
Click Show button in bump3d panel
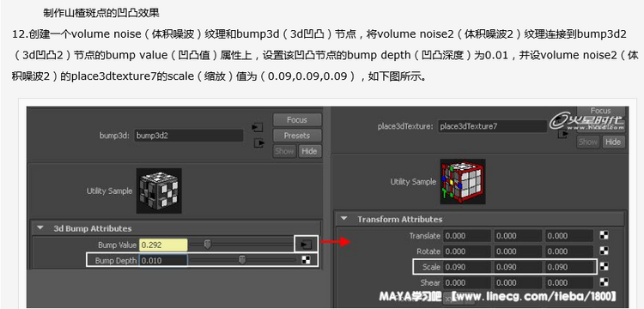click(284, 151)
